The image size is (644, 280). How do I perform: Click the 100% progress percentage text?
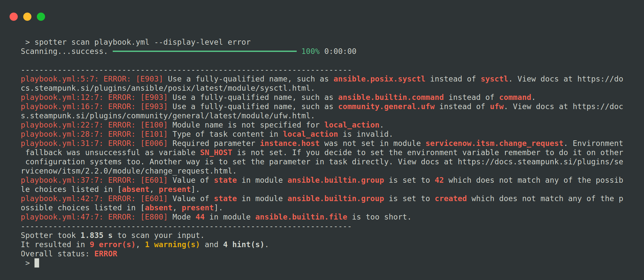point(310,51)
